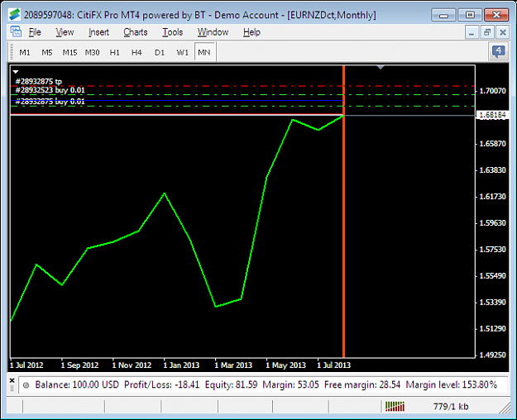
Task: Switch to M1 timeframe
Action: click(x=25, y=52)
